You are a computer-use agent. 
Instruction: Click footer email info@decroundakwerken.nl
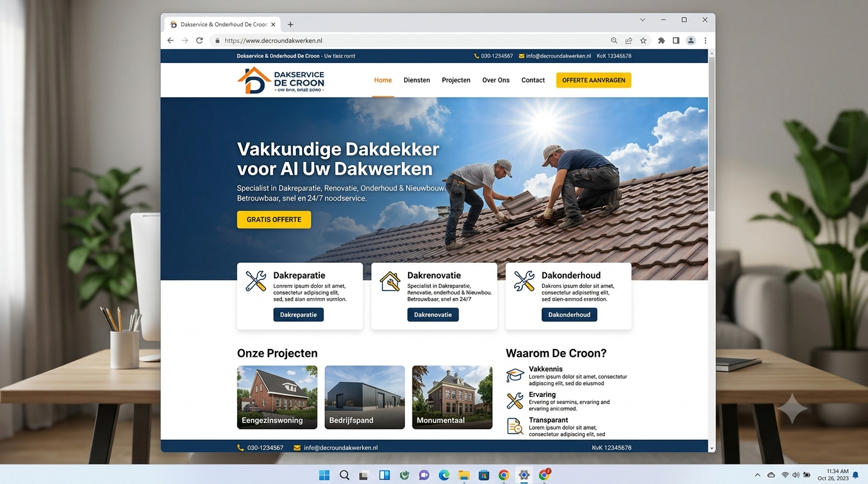[x=341, y=447]
